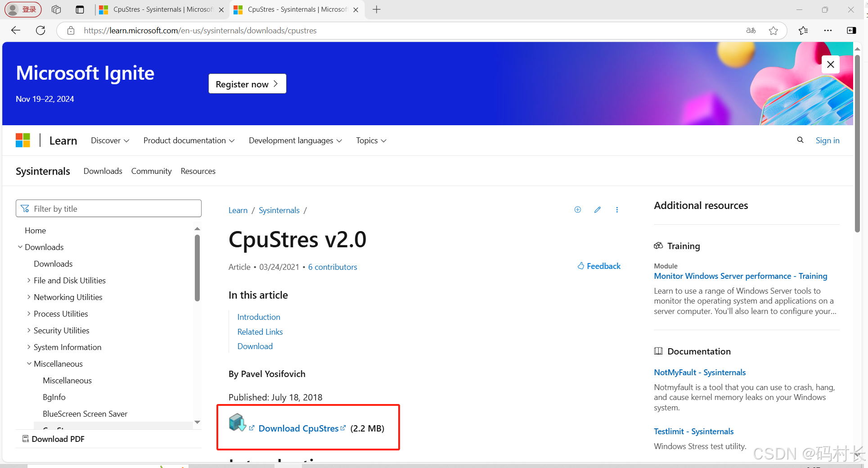Viewport: 868px width, 468px height.
Task: Click Download CpuStres link
Action: [299, 428]
